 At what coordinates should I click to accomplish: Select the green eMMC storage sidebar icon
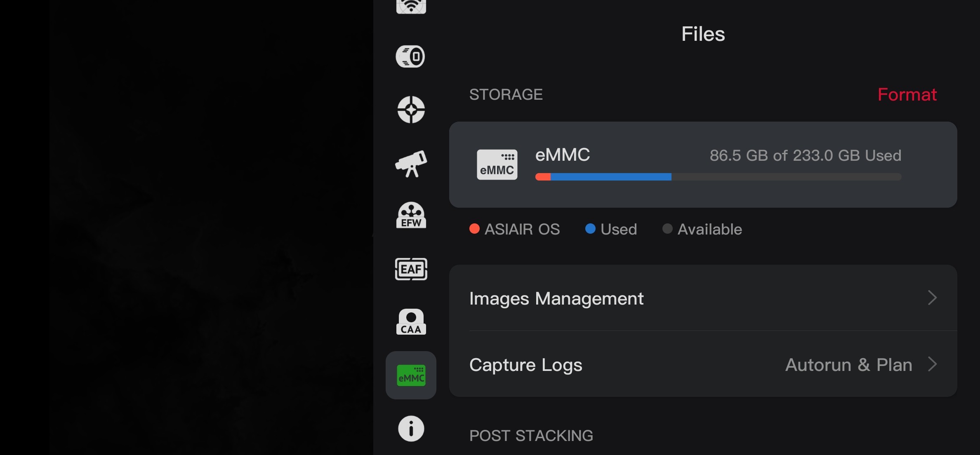click(411, 375)
